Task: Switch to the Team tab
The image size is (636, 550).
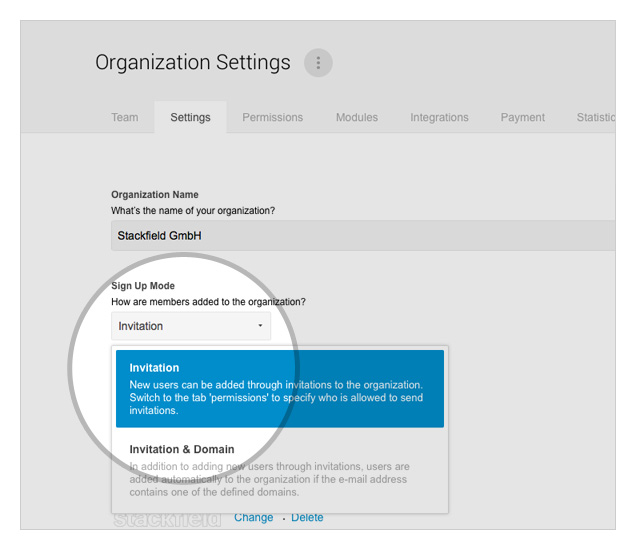Action: click(125, 117)
